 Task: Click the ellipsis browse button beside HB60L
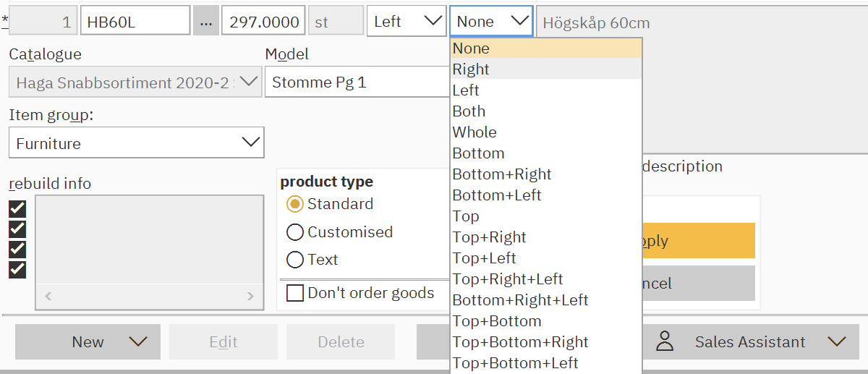pyautogui.click(x=206, y=22)
